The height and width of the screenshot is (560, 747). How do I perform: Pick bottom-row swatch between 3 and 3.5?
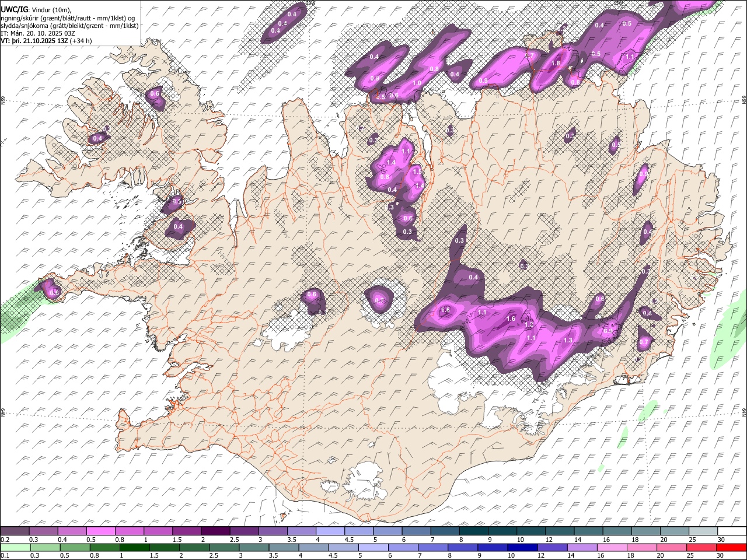click(253, 547)
